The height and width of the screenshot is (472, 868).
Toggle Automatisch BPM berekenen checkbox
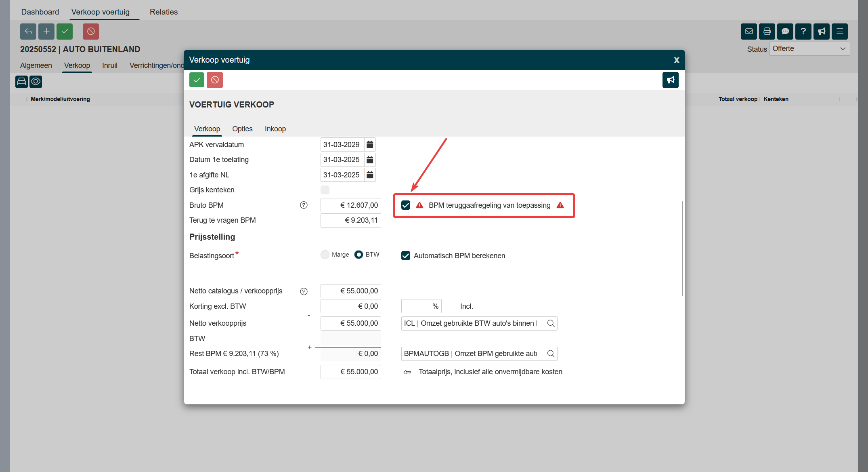[406, 256]
